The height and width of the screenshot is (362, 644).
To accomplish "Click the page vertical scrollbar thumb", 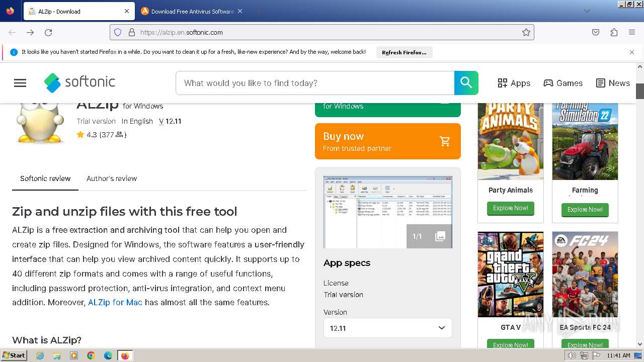I will [x=640, y=91].
